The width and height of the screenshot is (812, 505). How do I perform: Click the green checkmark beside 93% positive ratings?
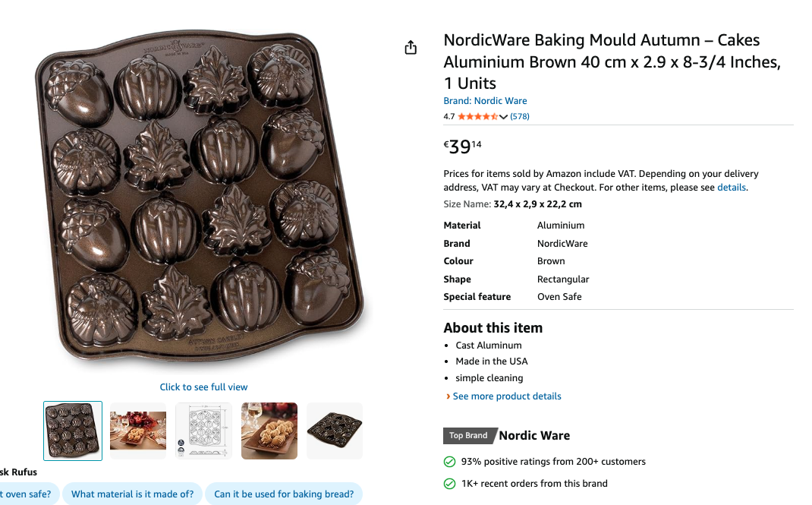pyautogui.click(x=448, y=461)
